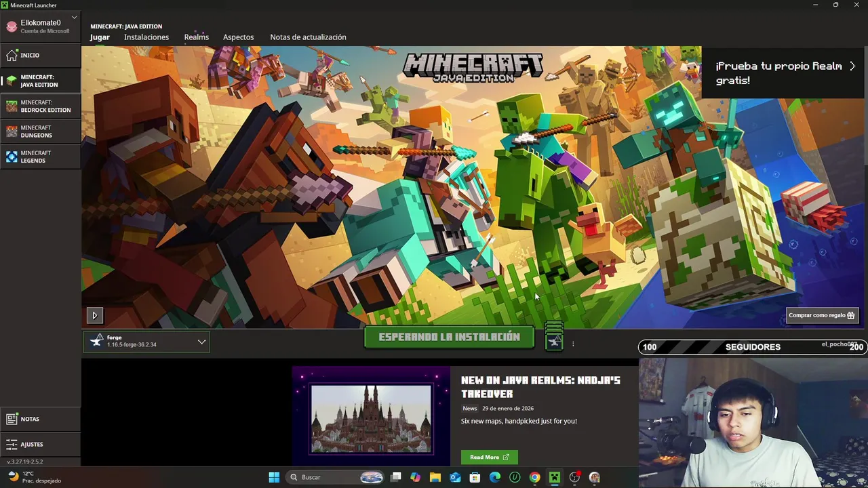Image resolution: width=868 pixels, height=488 pixels.
Task: Select Minecraft Legends in sidebar
Action: click(x=40, y=157)
